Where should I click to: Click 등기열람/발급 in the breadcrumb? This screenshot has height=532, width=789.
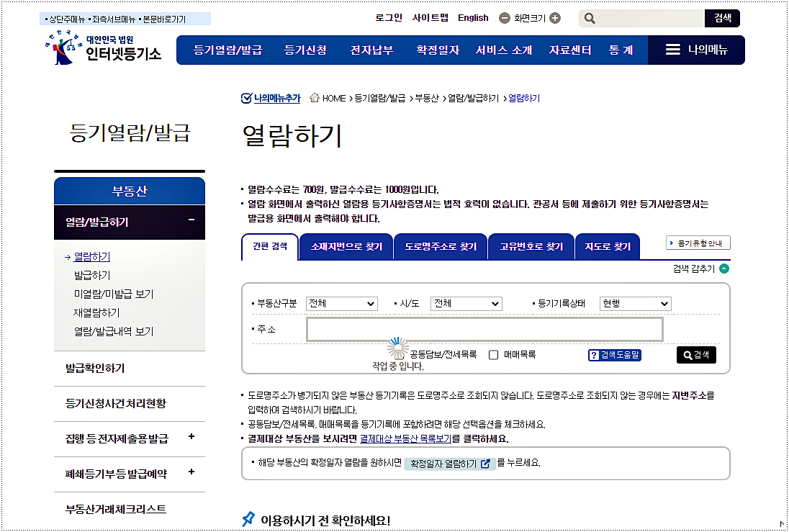(380, 98)
